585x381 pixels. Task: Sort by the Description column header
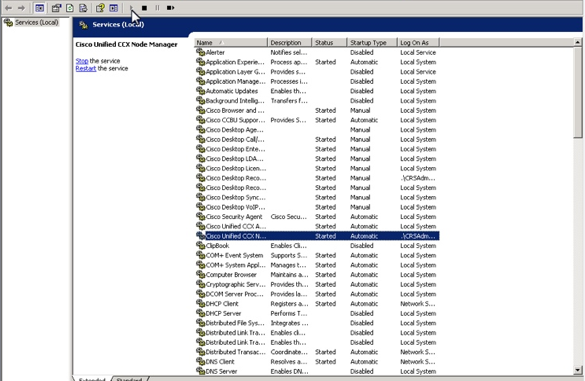[290, 43]
